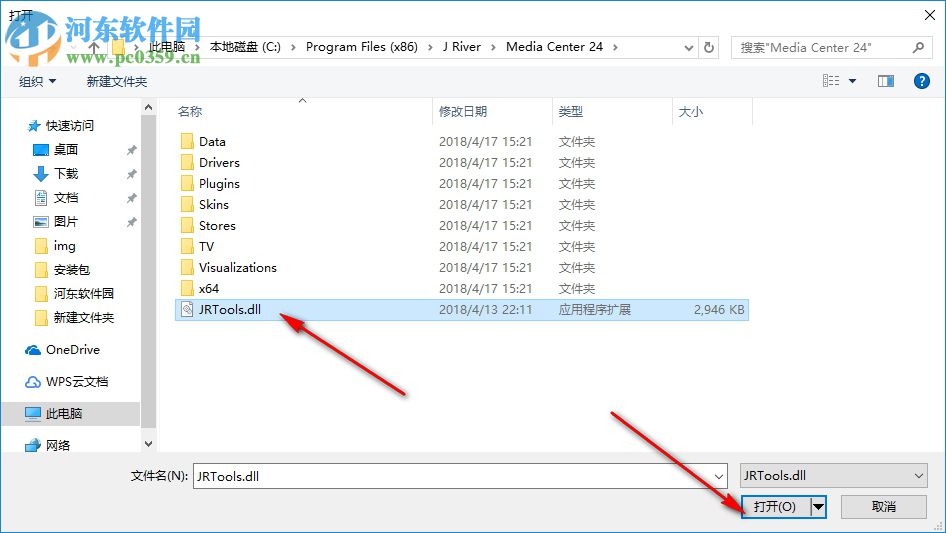Expand chevron after Program Files (x86)
946x533 pixels.
[430, 47]
